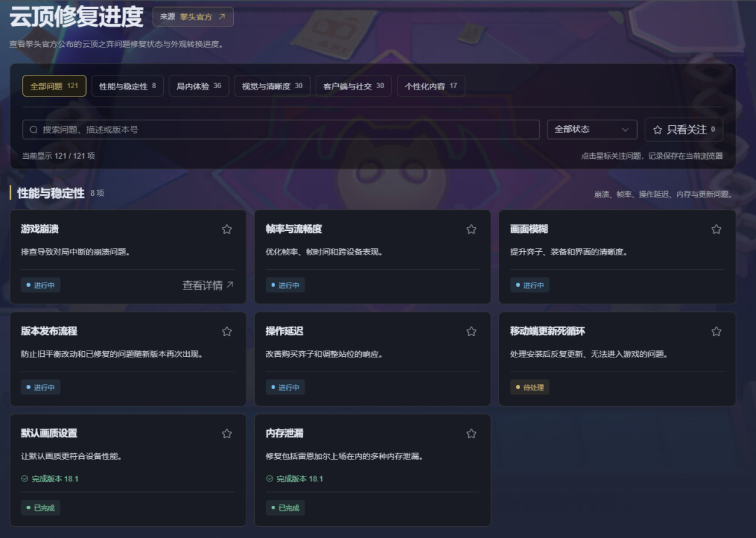Click the 操作延迟 card title

pyautogui.click(x=284, y=331)
